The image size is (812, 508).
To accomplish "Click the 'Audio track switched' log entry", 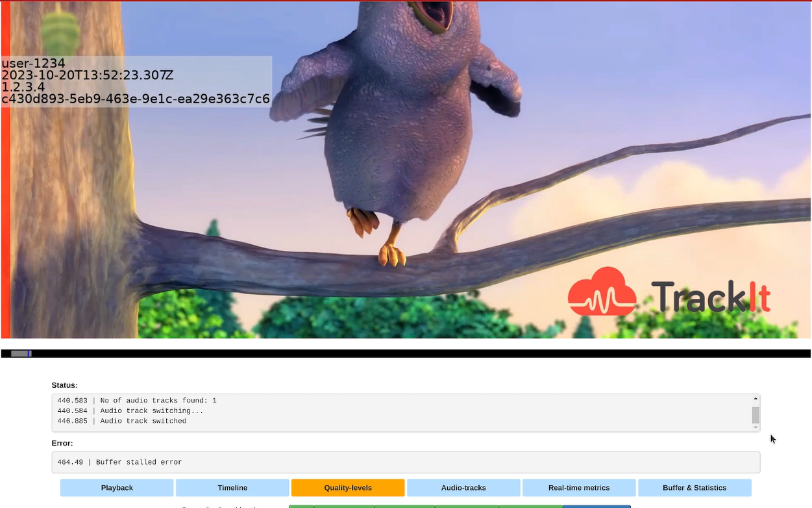I will 121,420.
